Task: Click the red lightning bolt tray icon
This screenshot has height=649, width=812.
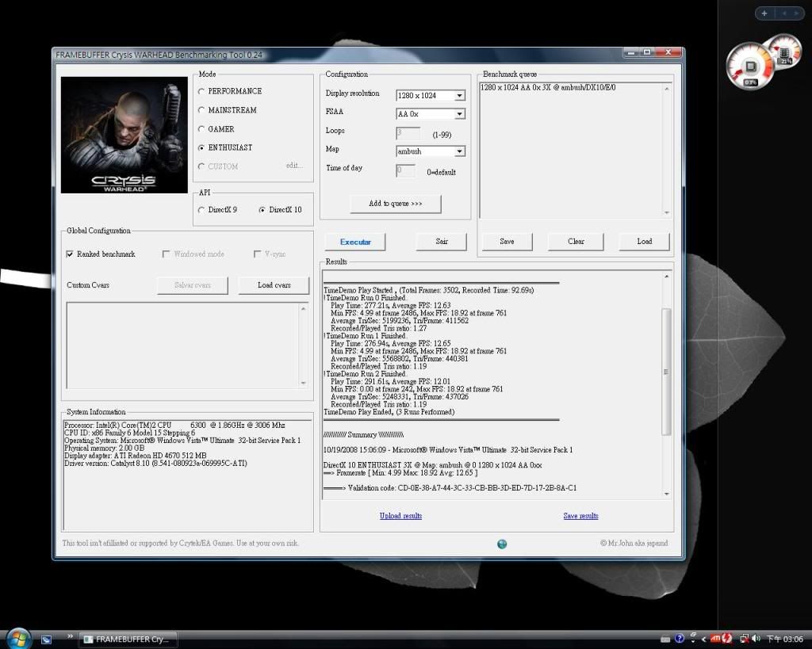Action: tap(726, 639)
